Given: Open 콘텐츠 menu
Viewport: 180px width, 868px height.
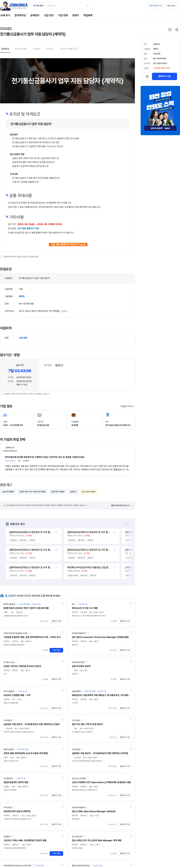Looking at the screenshot, I should (x=76, y=16).
